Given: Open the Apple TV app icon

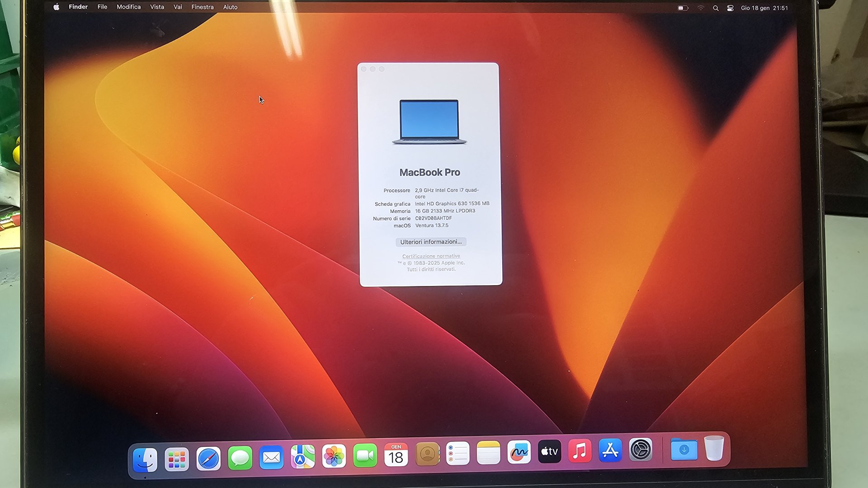Looking at the screenshot, I should (x=550, y=451).
